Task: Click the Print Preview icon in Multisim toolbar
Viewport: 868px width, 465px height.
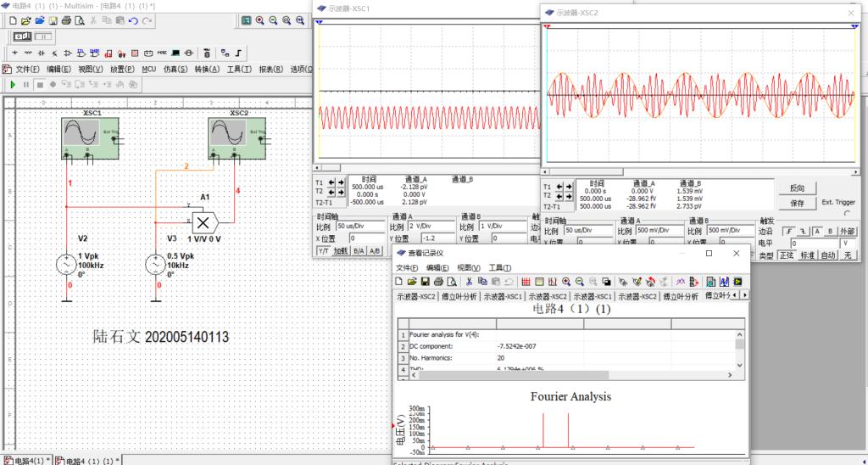Action: 80,21
